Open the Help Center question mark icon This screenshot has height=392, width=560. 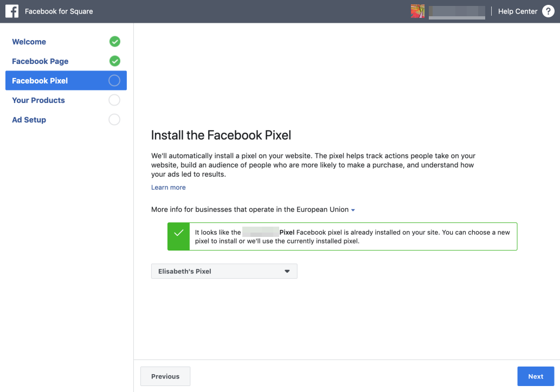point(548,11)
